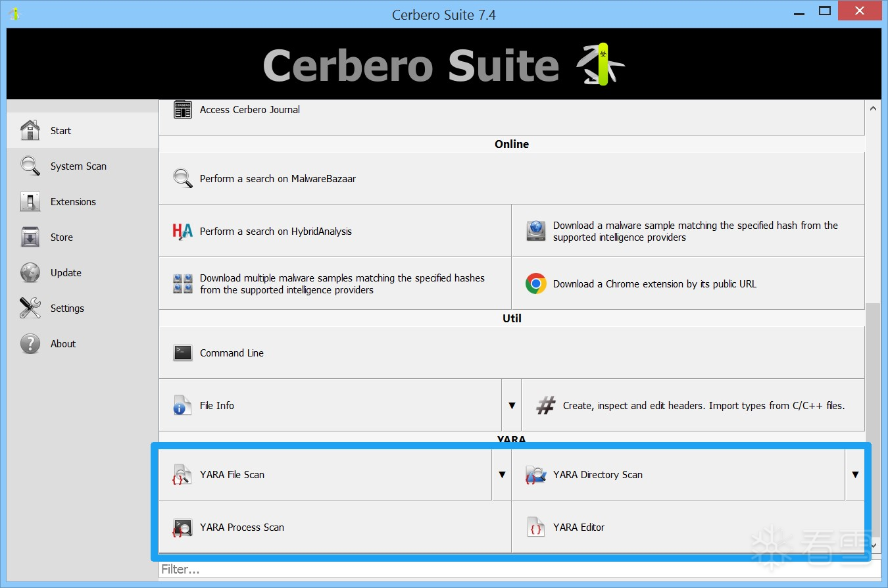Click the Chrome browser logo icon
This screenshot has height=588, width=888.
coord(536,283)
